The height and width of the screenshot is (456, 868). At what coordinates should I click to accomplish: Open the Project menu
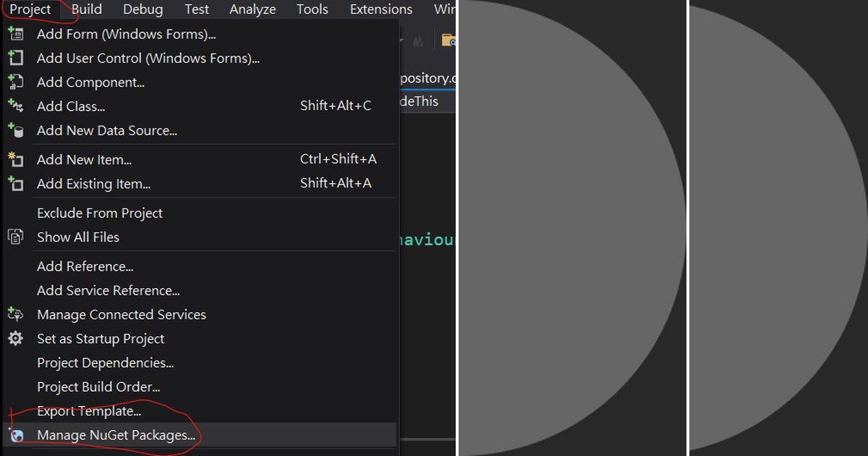coord(30,9)
